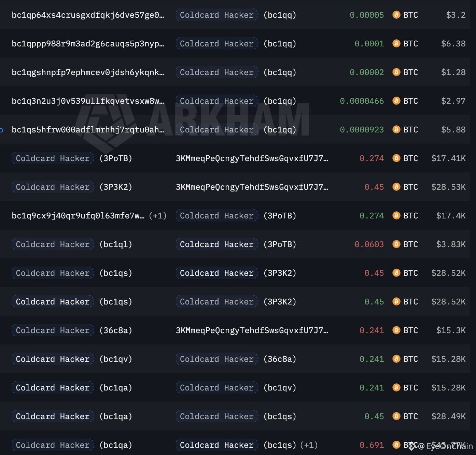
Task: Click the Bitcoin icon in the $3.2 row
Action: (396, 15)
